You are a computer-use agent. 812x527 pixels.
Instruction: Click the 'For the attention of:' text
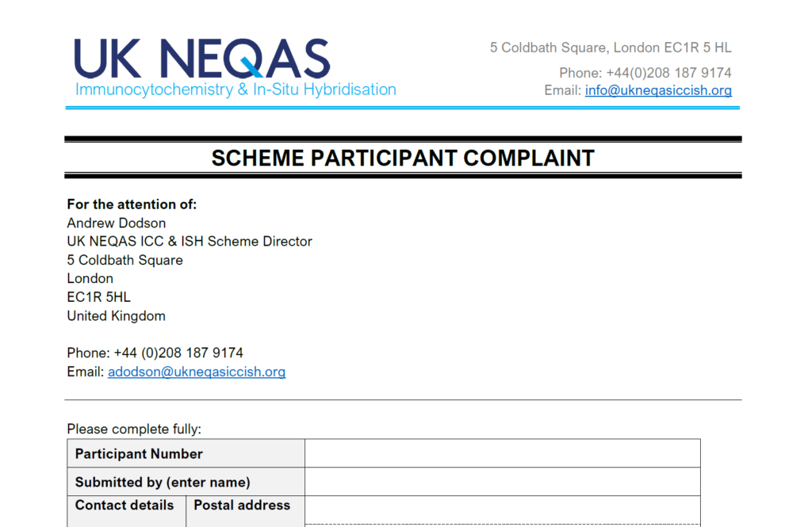[132, 204]
